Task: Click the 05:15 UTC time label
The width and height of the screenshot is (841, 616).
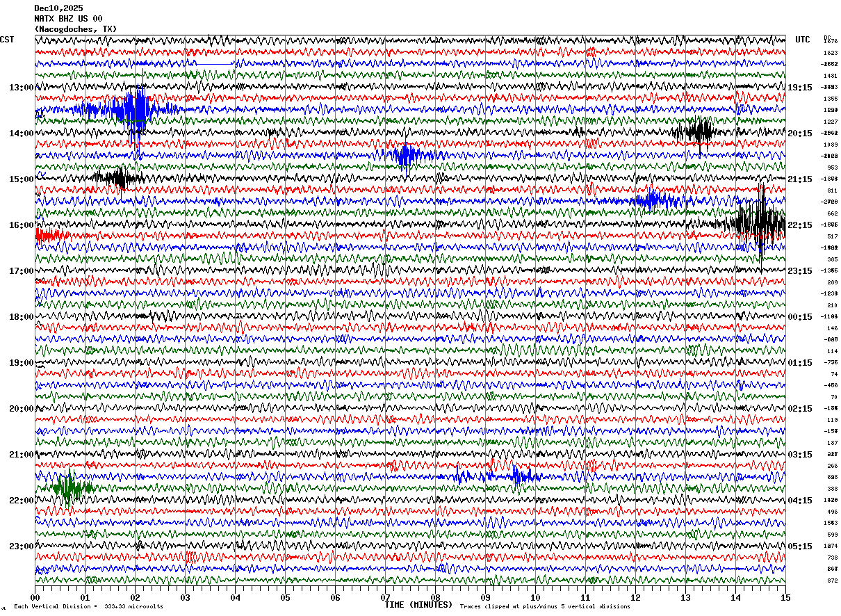Action: 800,546
